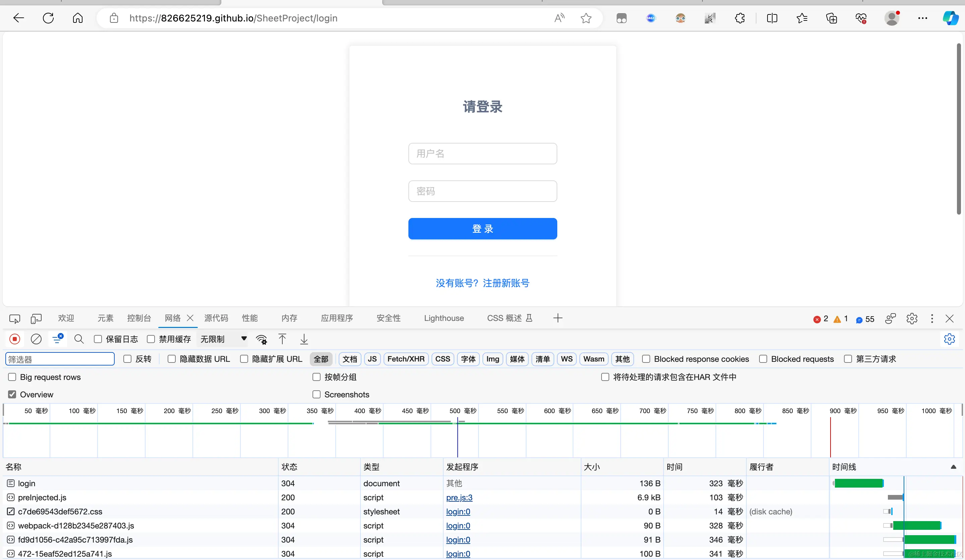Open the Collections panel
Image resolution: width=965 pixels, height=560 pixels.
click(x=831, y=18)
